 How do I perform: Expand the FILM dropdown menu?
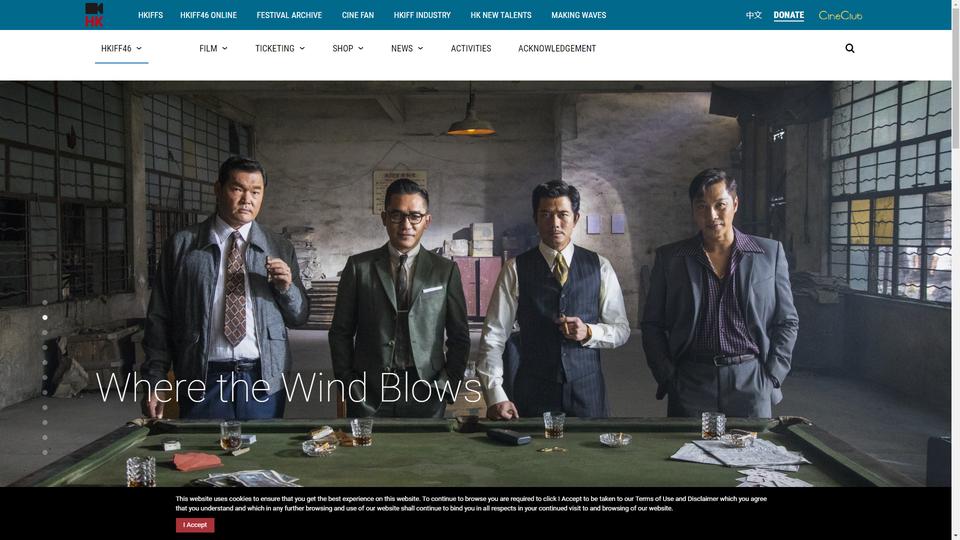click(x=213, y=48)
